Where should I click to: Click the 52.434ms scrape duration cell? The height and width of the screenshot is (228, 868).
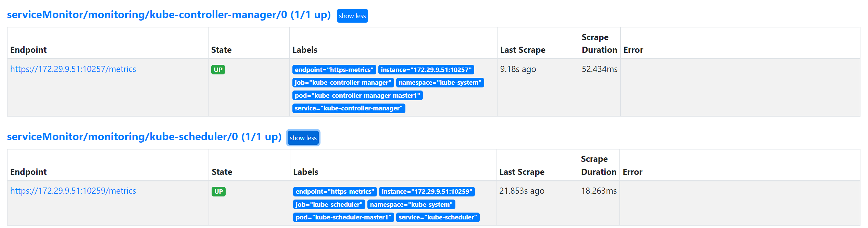(599, 69)
